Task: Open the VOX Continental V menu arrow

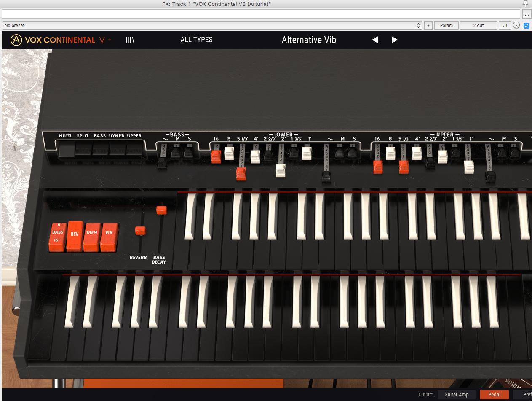Action: click(x=110, y=40)
